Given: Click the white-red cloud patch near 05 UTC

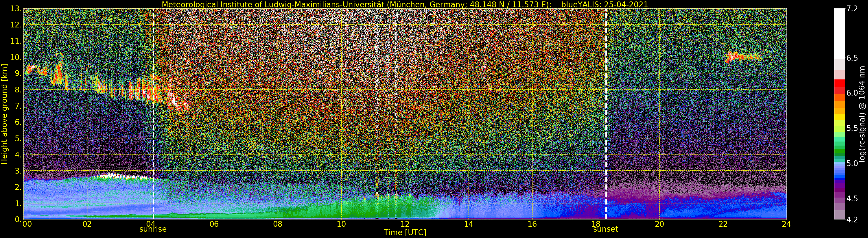Looking at the screenshot, I should tap(178, 102).
